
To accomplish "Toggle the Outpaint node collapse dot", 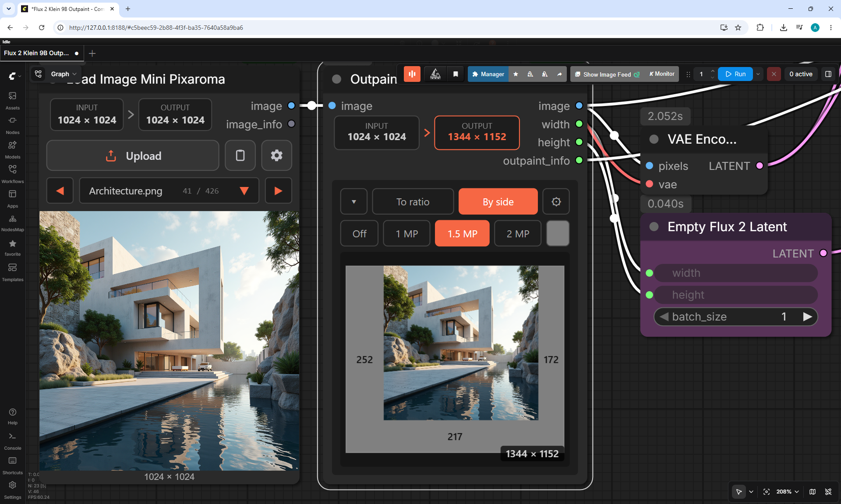I will tap(336, 79).
